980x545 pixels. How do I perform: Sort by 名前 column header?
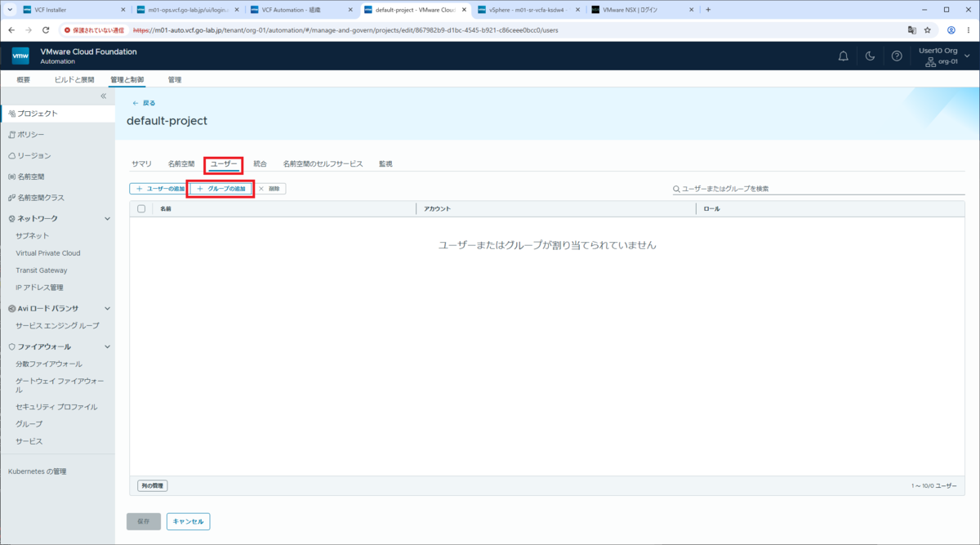coord(166,208)
